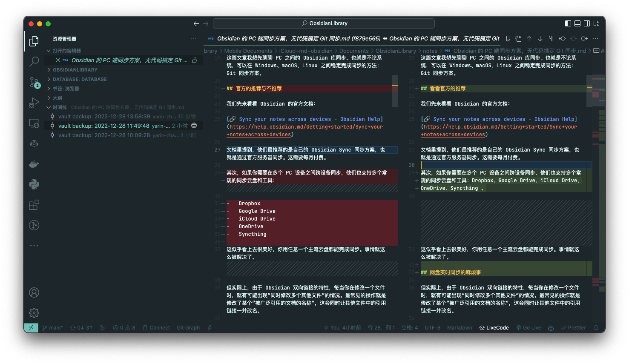Click Documents in the breadcrumb path
Viewport: 629px width, 364px height.
pyautogui.click(x=354, y=51)
